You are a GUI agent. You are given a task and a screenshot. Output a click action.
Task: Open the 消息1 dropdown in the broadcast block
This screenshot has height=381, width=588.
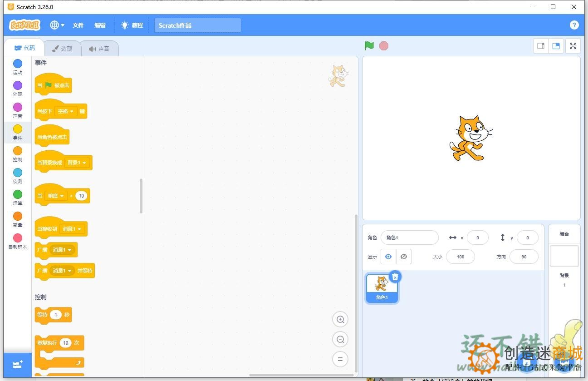pyautogui.click(x=62, y=250)
